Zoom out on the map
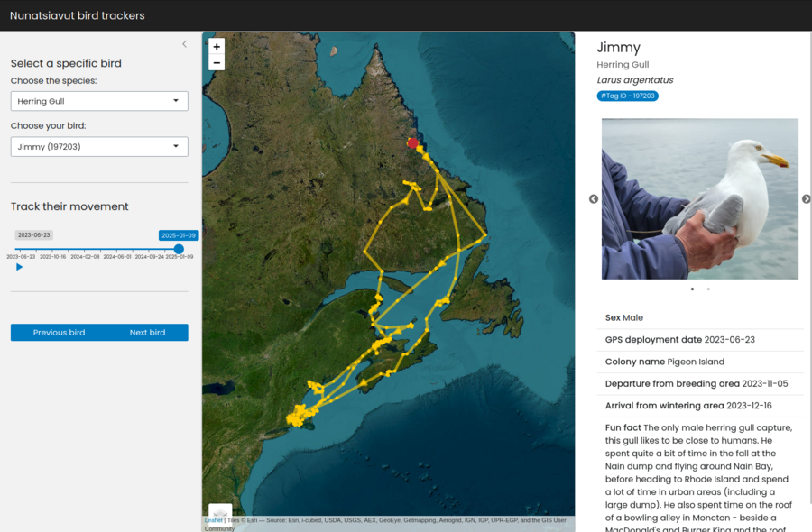812x532 pixels. point(217,62)
